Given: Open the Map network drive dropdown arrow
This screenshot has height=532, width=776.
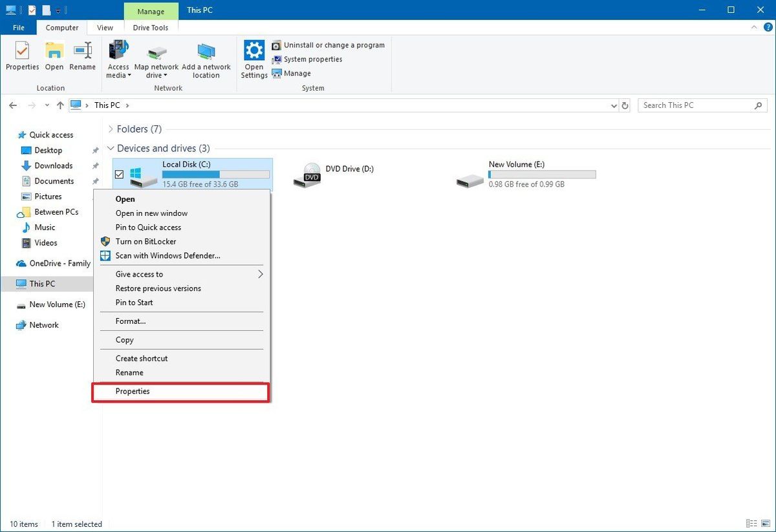Looking at the screenshot, I should click(167, 75).
